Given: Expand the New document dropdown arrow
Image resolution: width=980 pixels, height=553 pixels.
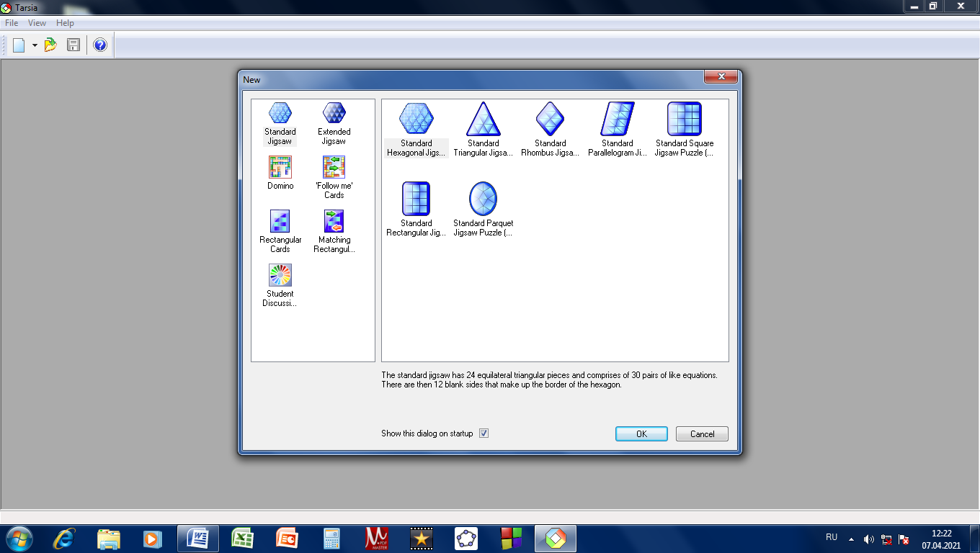Looking at the screenshot, I should coord(35,45).
